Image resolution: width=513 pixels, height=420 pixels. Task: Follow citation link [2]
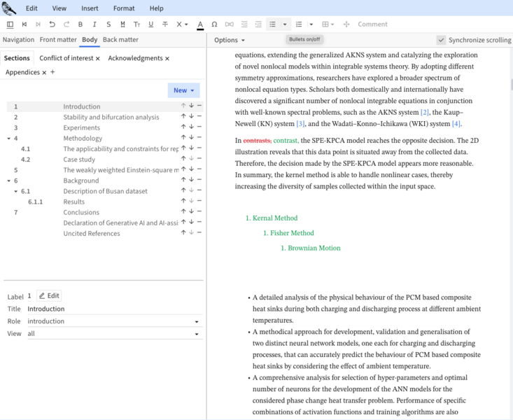point(425,112)
